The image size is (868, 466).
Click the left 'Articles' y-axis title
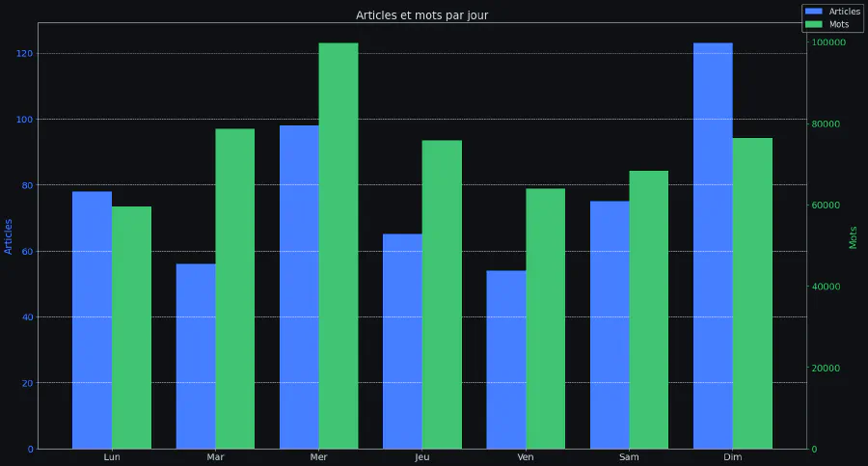pos(9,235)
